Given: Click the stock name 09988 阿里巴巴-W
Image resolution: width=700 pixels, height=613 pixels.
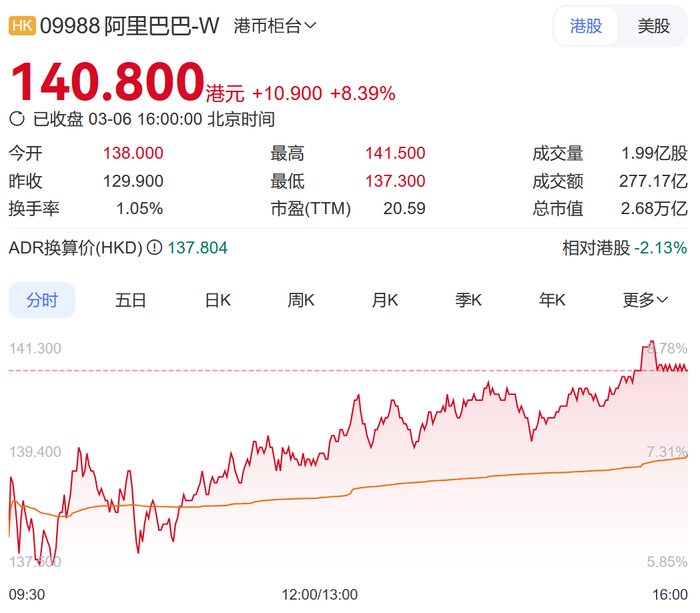Looking at the screenshot, I should (129, 26).
